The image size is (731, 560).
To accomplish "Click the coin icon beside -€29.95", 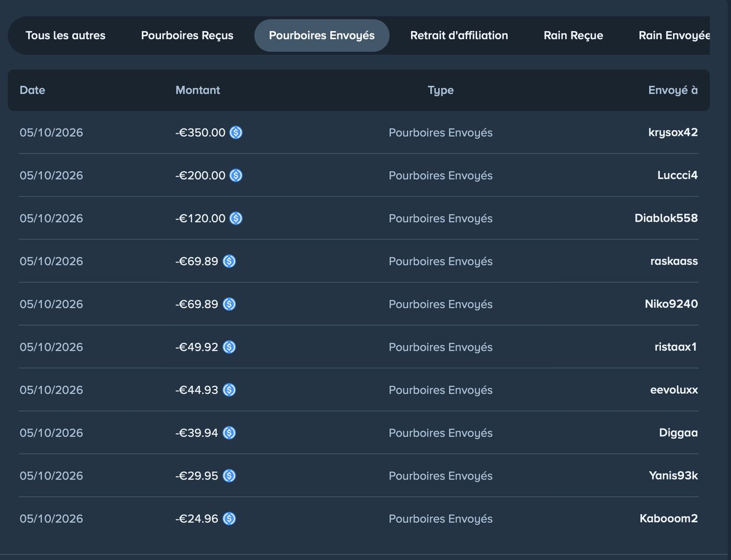I will tap(229, 475).
